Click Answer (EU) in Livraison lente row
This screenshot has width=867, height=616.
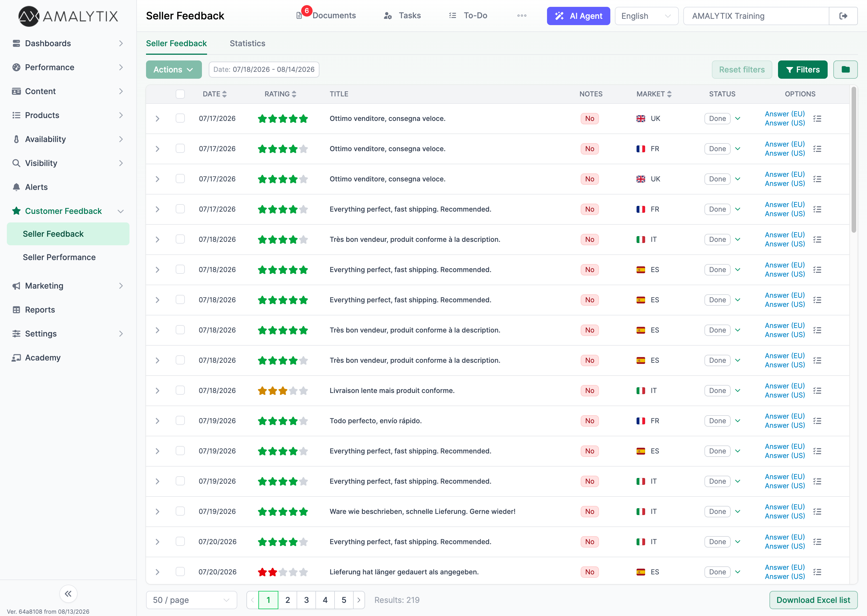click(784, 386)
